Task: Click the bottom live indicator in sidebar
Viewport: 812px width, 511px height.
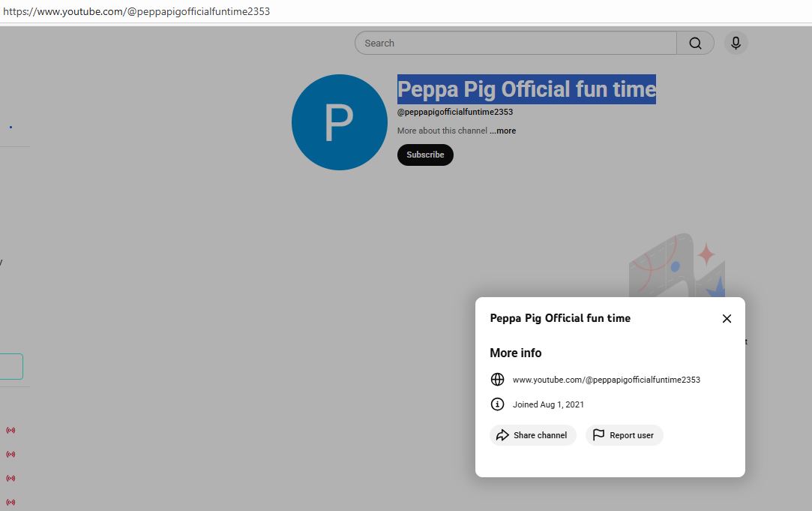Action: [x=10, y=502]
